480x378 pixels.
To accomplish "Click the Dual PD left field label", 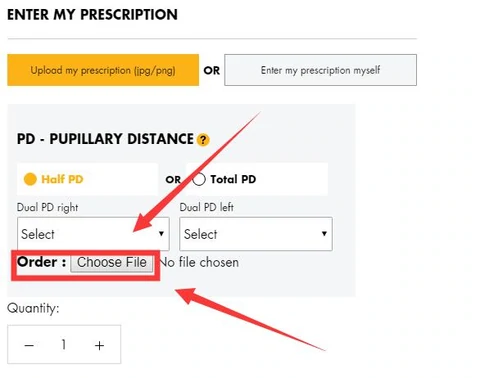I will click(206, 207).
